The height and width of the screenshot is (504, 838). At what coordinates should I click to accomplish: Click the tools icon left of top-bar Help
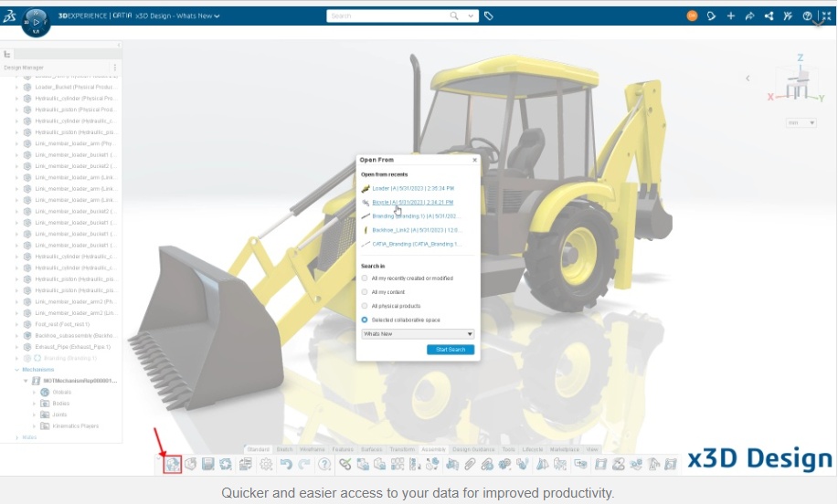(788, 16)
